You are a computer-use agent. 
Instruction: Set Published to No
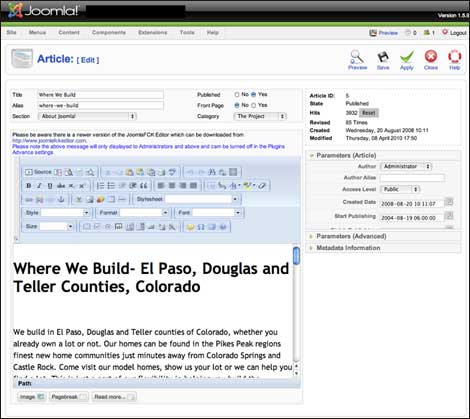[x=237, y=95]
